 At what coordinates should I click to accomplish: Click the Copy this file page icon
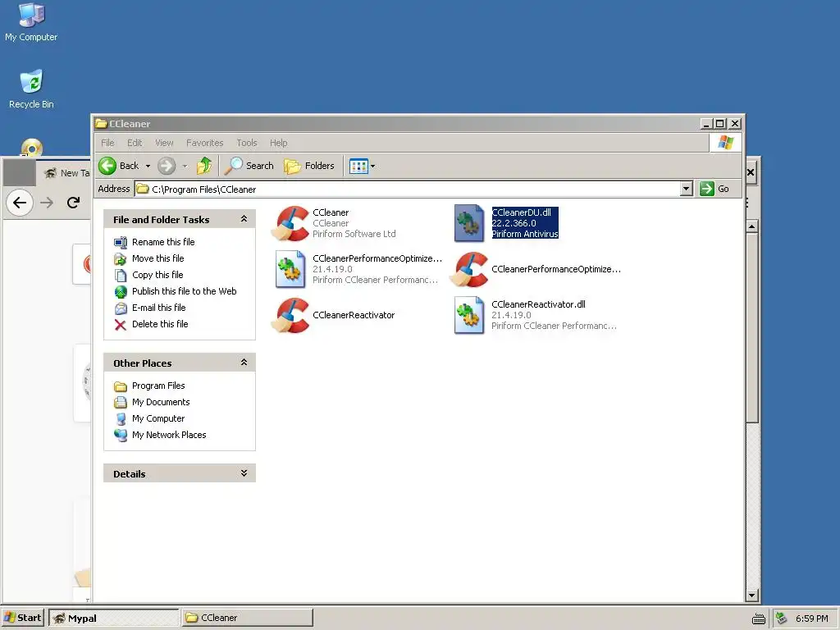121,276
